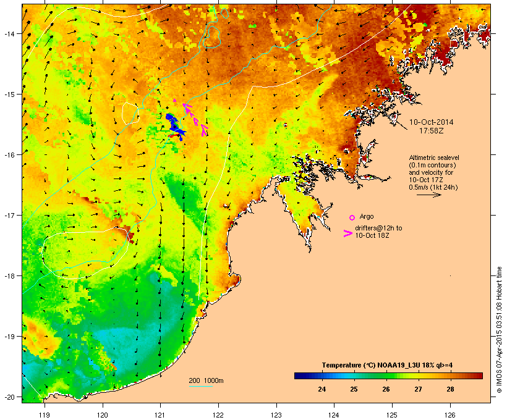Click the latitude axis label -14

(x=9, y=33)
